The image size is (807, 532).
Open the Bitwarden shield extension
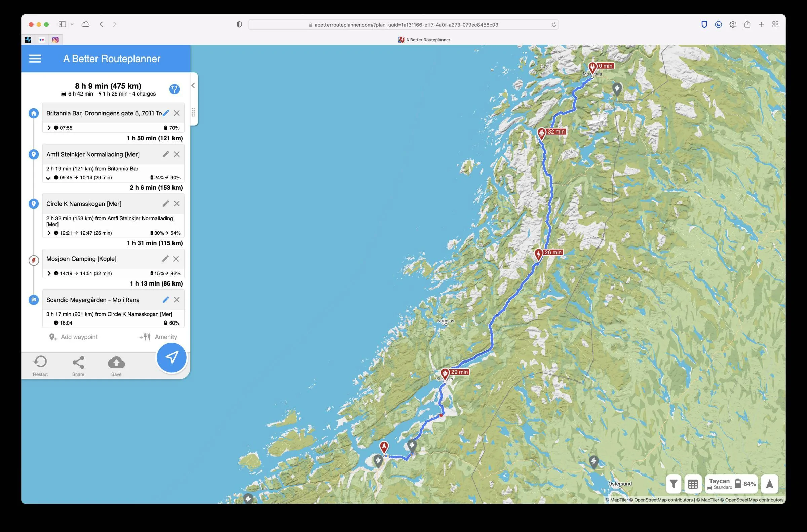point(704,24)
